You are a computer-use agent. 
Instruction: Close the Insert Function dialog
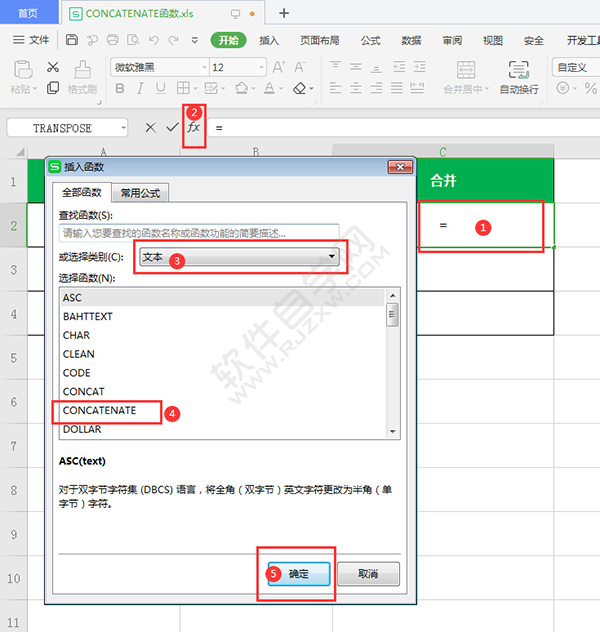coord(400,167)
